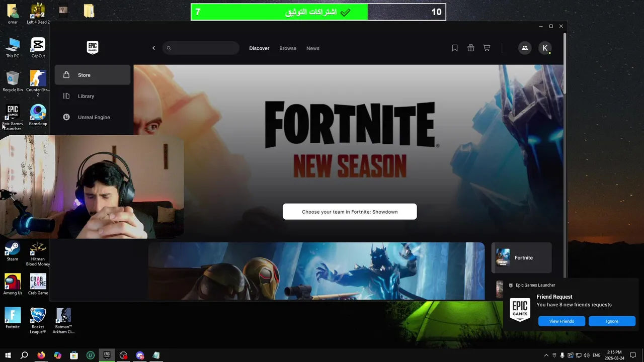
Task: Select the Counter-Strike 2 desktop icon
Action: (x=38, y=83)
